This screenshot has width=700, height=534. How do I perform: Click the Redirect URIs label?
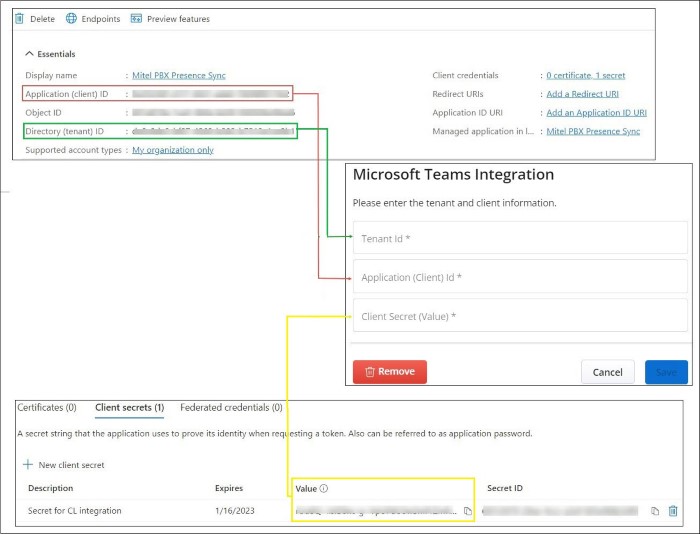coord(458,94)
